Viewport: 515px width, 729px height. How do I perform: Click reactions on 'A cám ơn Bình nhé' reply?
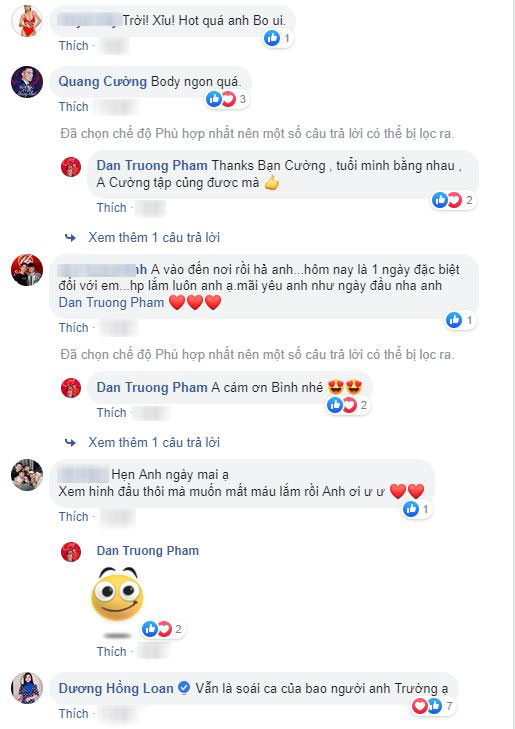pyautogui.click(x=347, y=405)
